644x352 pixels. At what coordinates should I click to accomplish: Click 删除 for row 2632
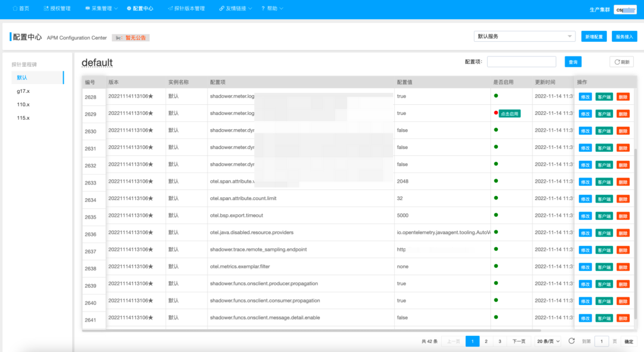click(x=623, y=165)
